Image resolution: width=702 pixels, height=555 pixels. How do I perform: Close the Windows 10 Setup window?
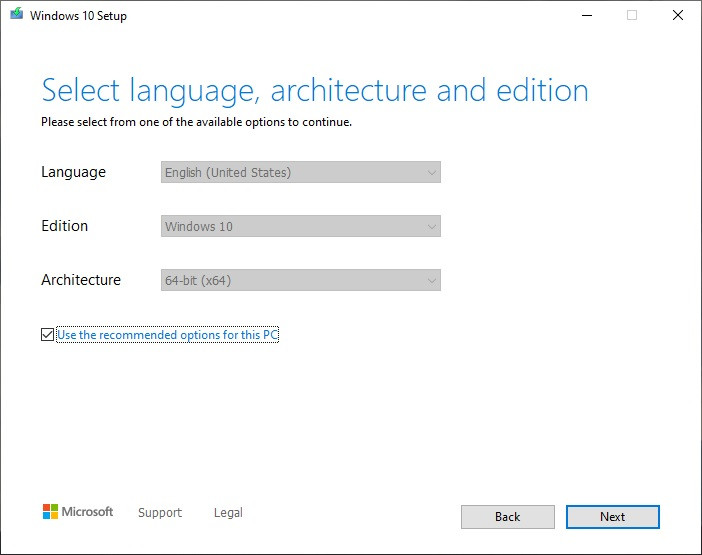pos(678,15)
